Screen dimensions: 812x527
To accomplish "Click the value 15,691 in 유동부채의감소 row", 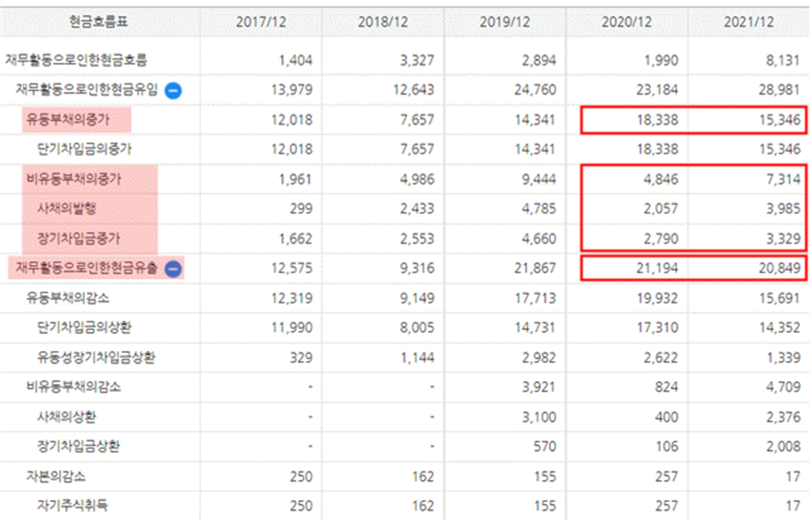I will (780, 299).
